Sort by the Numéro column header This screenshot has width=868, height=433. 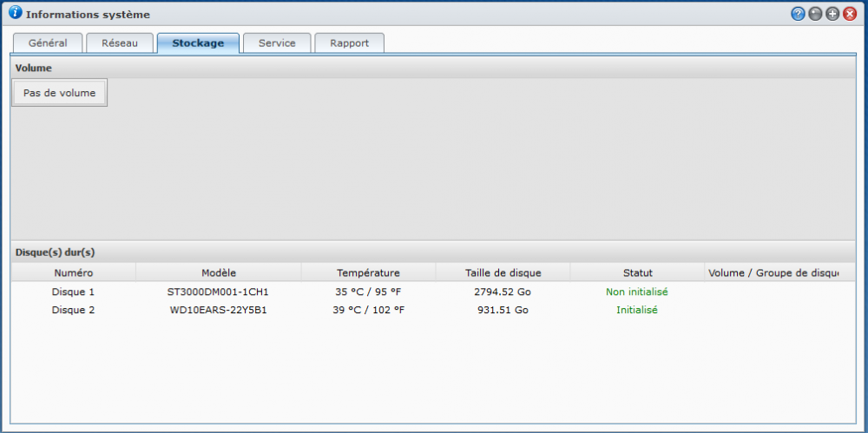(74, 272)
